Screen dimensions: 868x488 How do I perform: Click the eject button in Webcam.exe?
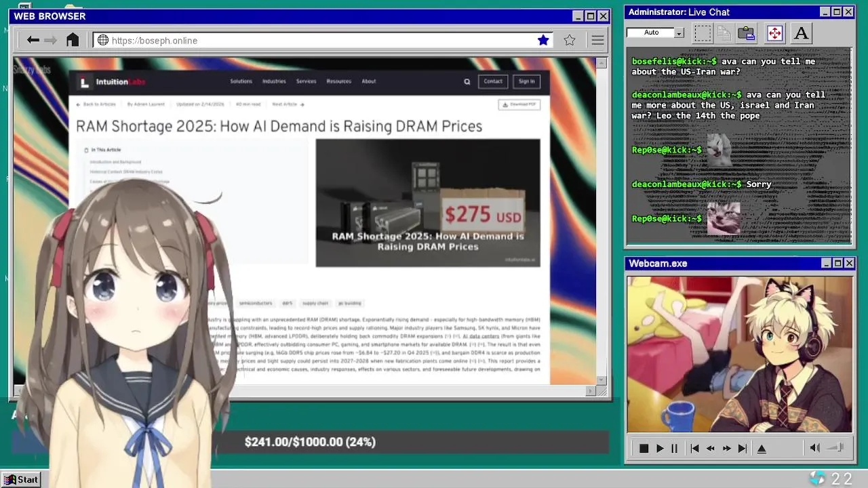762,449
